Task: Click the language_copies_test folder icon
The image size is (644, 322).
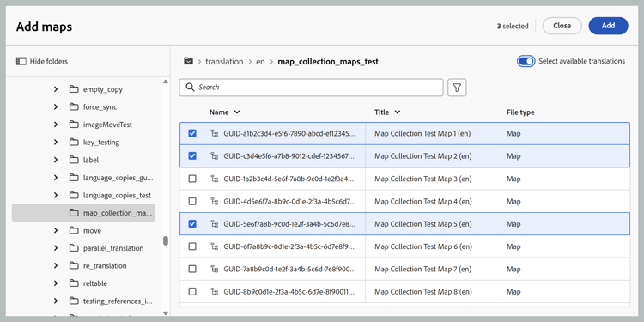Action: coord(74,195)
